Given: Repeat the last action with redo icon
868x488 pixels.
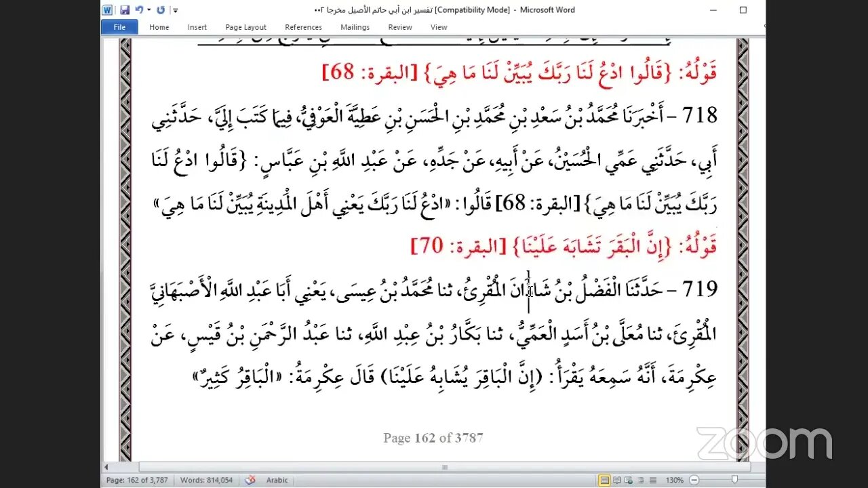Looking at the screenshot, I should (160, 9).
